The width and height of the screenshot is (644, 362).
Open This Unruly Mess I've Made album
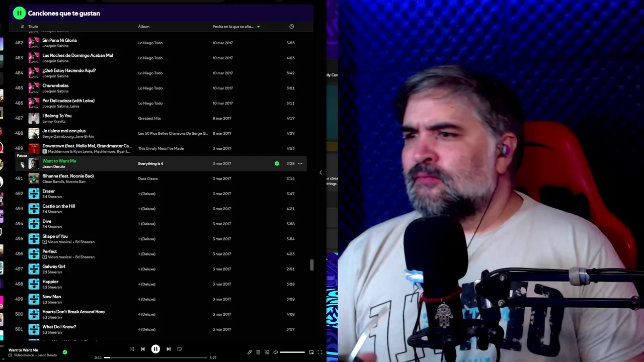161,148
